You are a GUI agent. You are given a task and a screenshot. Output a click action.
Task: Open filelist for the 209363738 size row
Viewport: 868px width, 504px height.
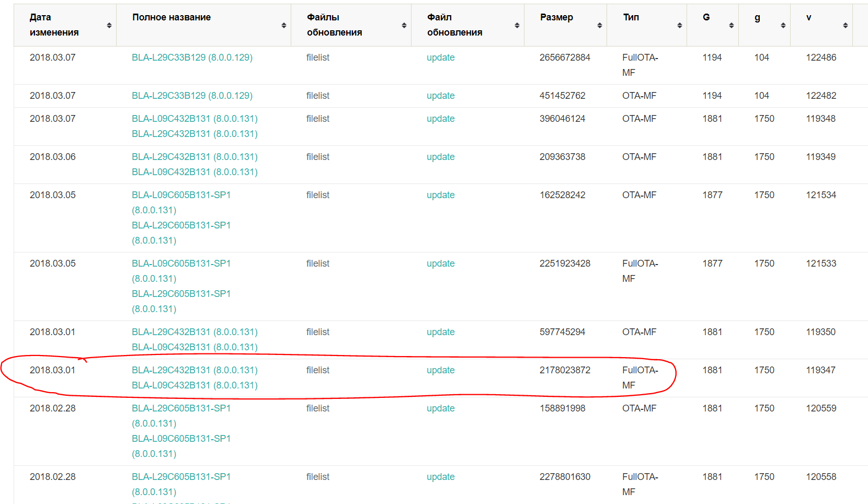318,157
